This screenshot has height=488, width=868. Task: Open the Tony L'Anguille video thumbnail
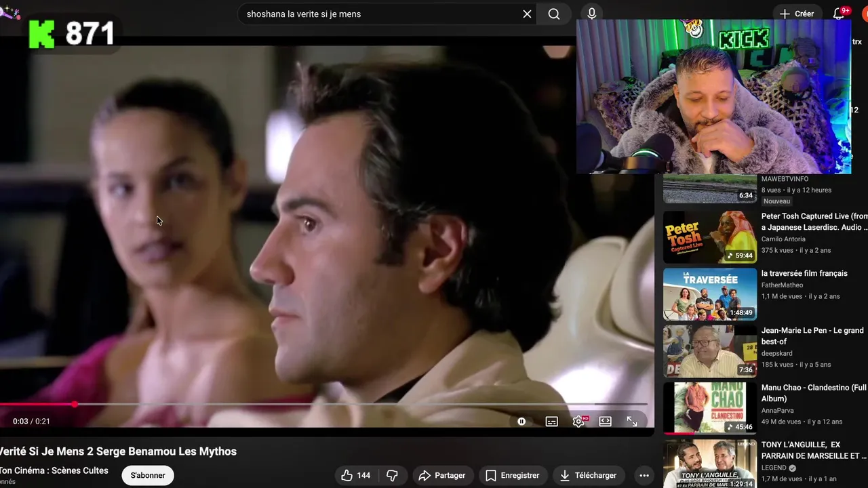(x=710, y=464)
